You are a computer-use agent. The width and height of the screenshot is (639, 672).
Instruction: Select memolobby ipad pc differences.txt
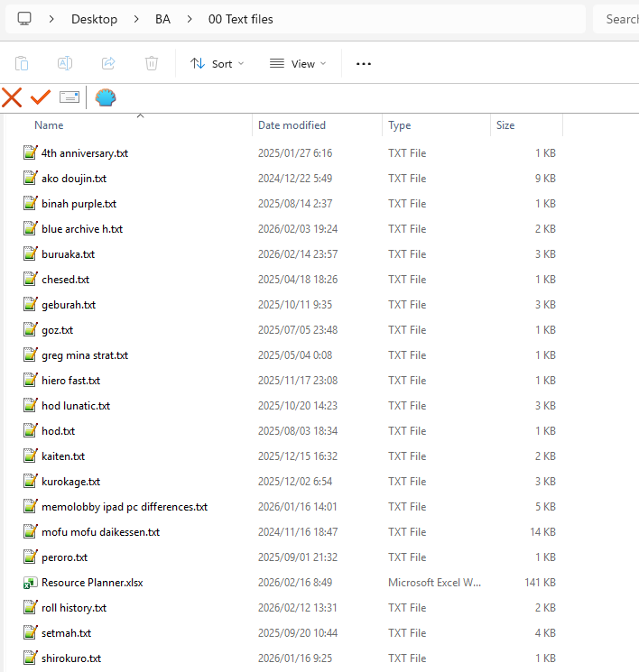125,507
